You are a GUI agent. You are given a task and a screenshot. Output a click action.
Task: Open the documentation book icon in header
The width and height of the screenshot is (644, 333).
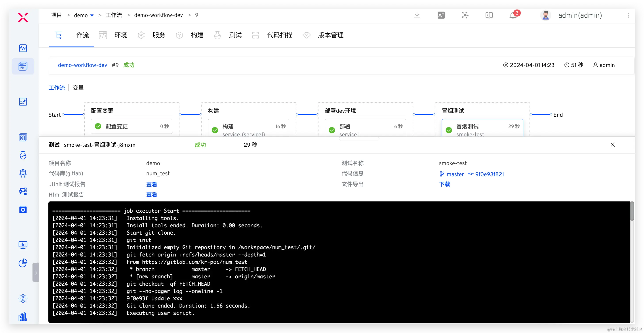pos(489,15)
